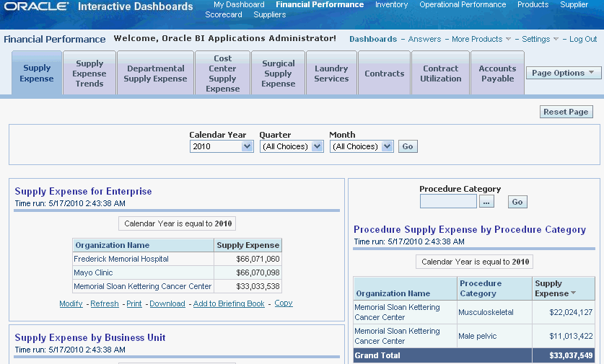Click the Log Out link
604x364 pixels.
(583, 39)
